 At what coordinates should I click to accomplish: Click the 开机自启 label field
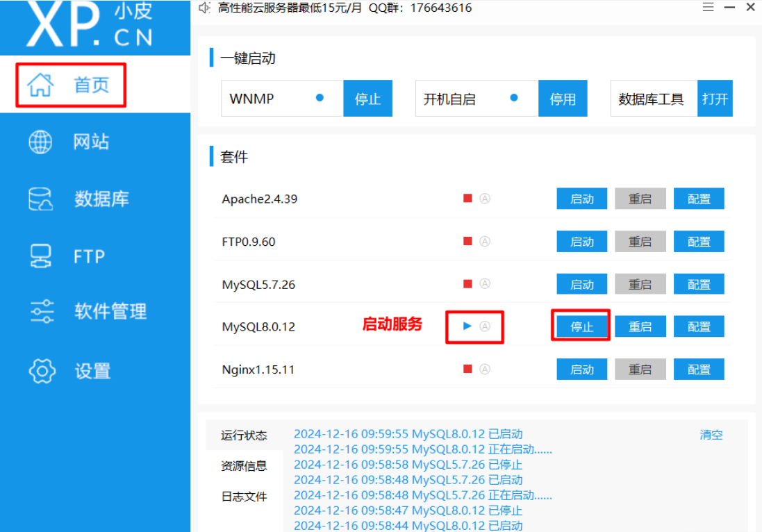point(477,99)
